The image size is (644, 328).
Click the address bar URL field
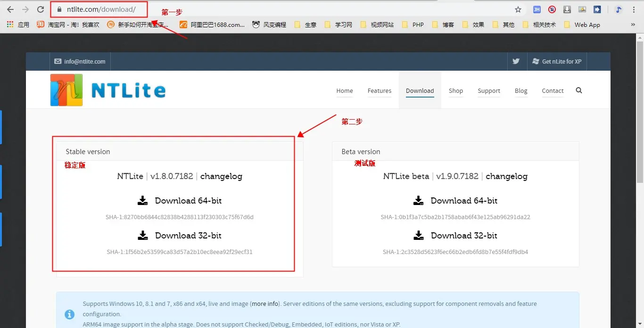click(x=283, y=9)
